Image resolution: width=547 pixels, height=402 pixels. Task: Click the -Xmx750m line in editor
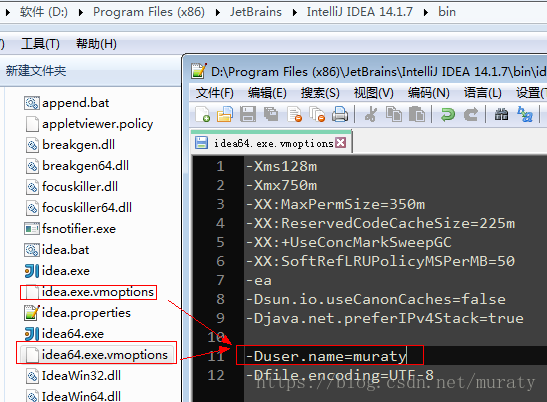[282, 185]
